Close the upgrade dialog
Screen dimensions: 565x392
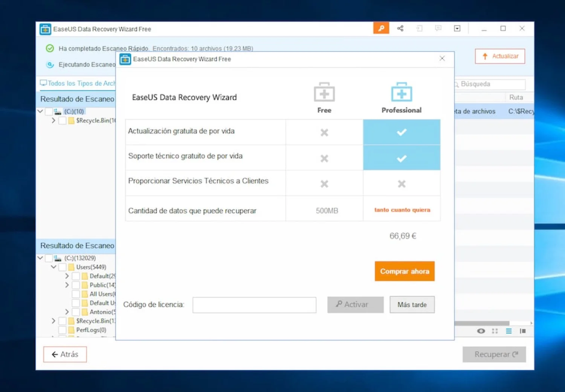click(442, 58)
